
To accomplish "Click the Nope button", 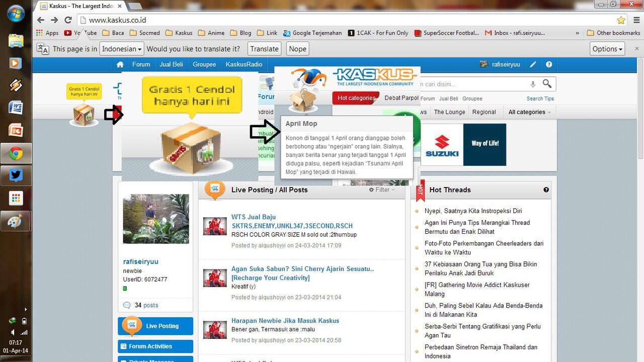I will pos(297,49).
